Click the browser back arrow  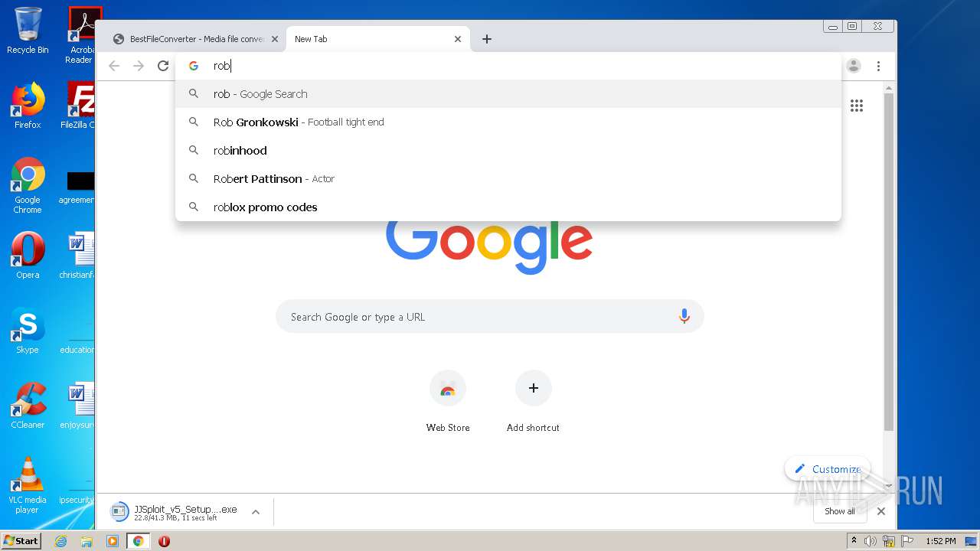pos(114,66)
